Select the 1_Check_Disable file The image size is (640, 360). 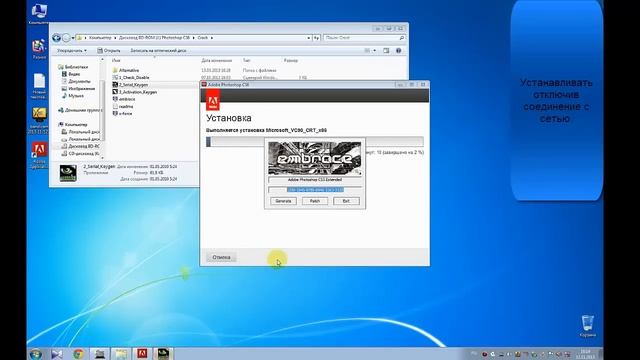pos(131,78)
